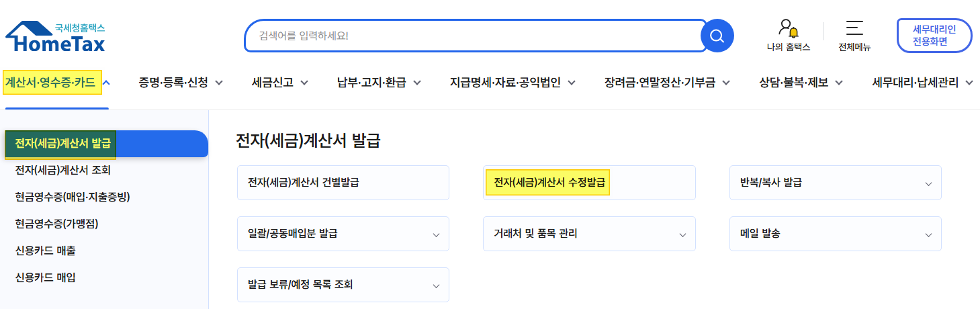Select 전자(세금)계산서 수정발급
Image resolution: width=980 pixels, height=309 pixels.
point(549,182)
